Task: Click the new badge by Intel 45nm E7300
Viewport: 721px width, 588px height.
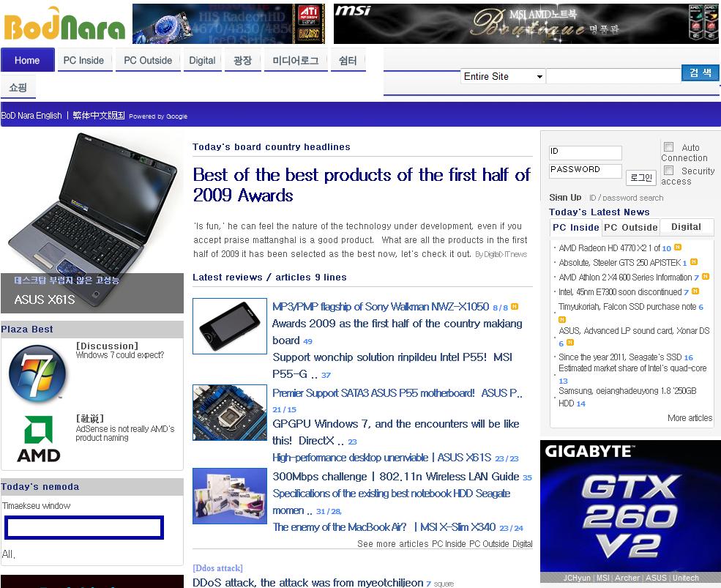Action: coord(695,291)
